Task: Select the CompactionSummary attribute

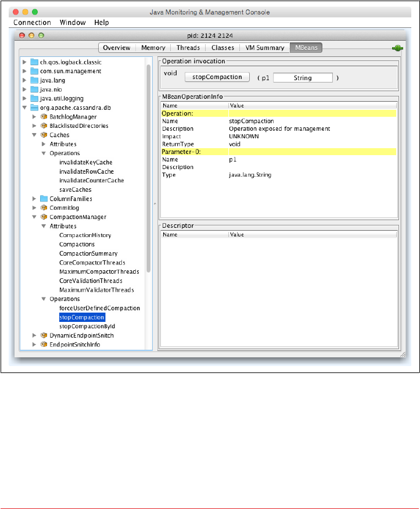Action: click(88, 253)
